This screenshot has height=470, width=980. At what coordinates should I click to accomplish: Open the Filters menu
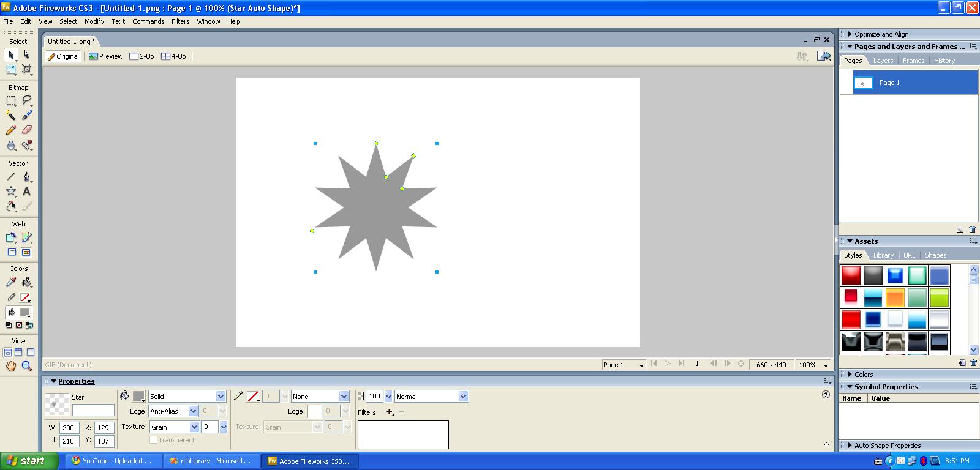click(180, 21)
